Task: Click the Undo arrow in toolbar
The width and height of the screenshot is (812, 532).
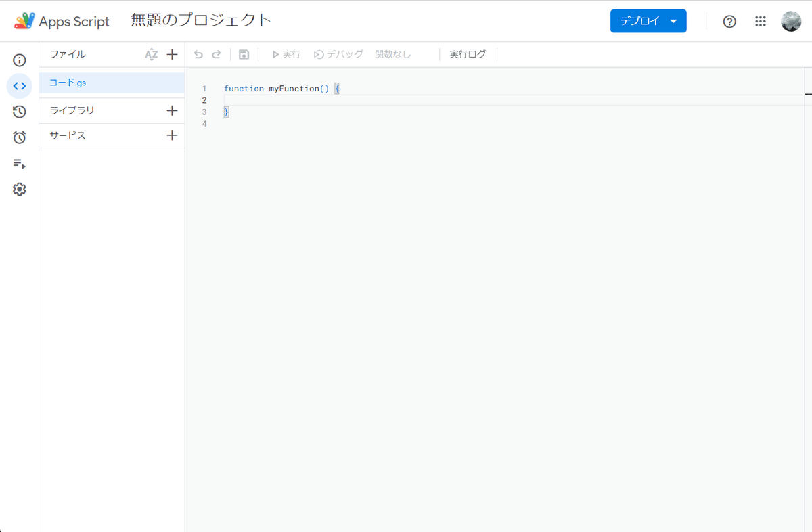Action: coord(198,54)
